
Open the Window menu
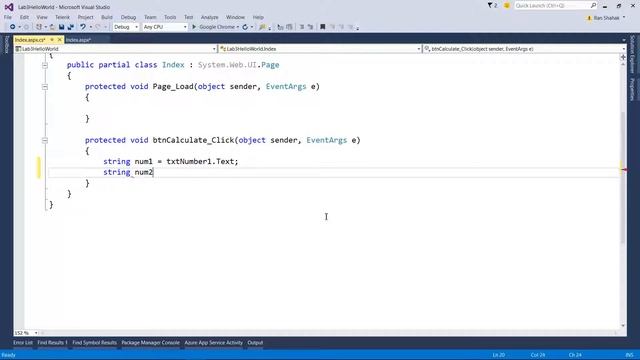click(235, 17)
